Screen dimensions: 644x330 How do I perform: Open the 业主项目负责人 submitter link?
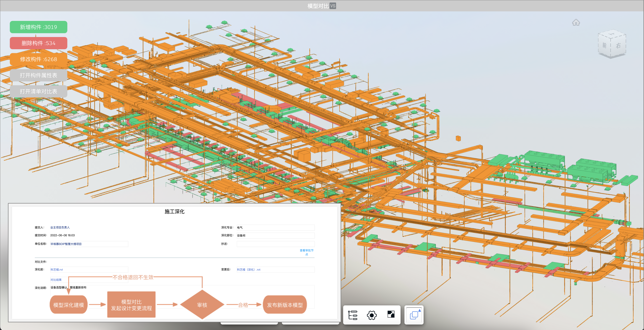60,227
